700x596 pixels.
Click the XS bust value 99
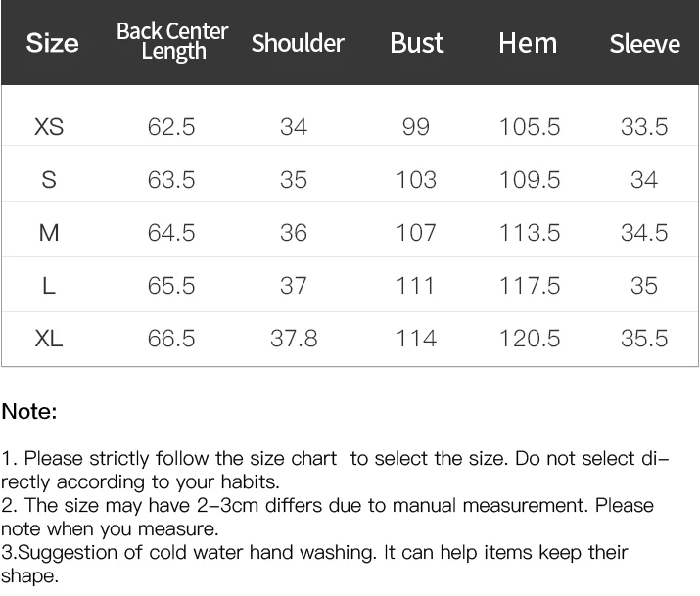416,126
